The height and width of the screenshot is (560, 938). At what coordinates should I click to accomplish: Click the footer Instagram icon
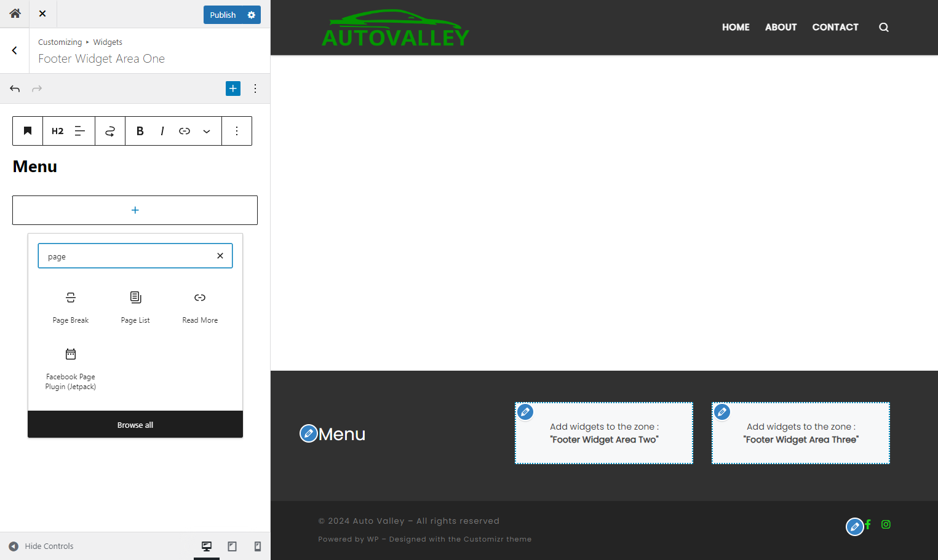pos(886,524)
